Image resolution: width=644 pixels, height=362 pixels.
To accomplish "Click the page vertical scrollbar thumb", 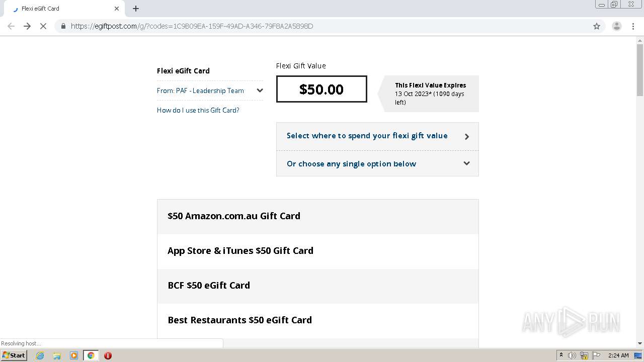I will click(640, 70).
